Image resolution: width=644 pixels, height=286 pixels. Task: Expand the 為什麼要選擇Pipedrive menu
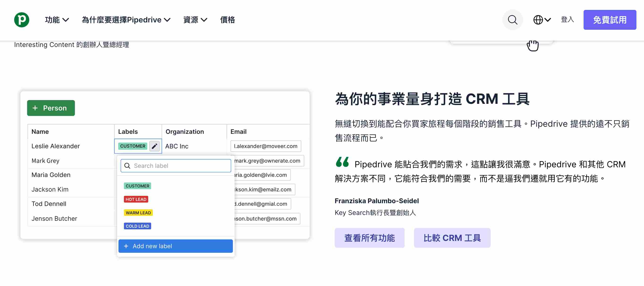point(126,20)
